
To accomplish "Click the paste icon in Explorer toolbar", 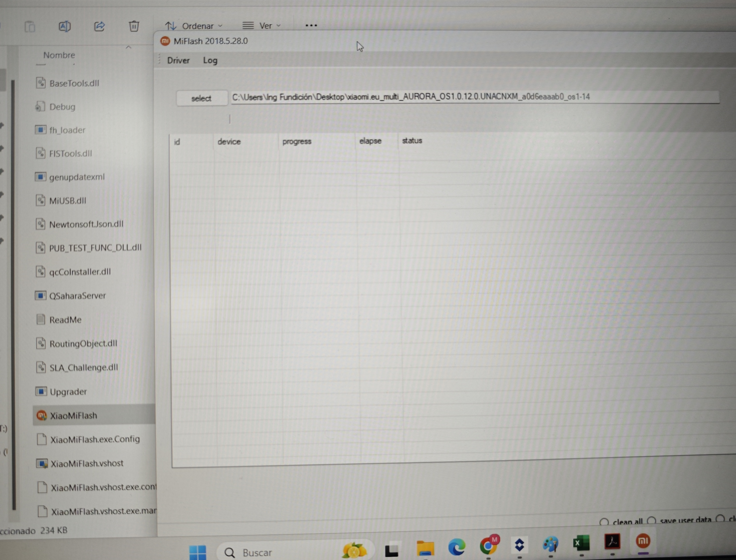I will pyautogui.click(x=30, y=27).
